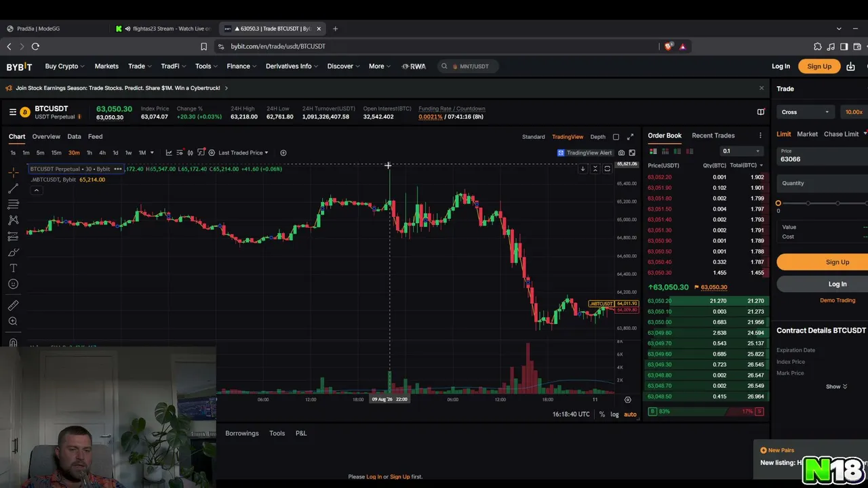Select the brush drawing tool
The height and width of the screenshot is (488, 868).
13,252
